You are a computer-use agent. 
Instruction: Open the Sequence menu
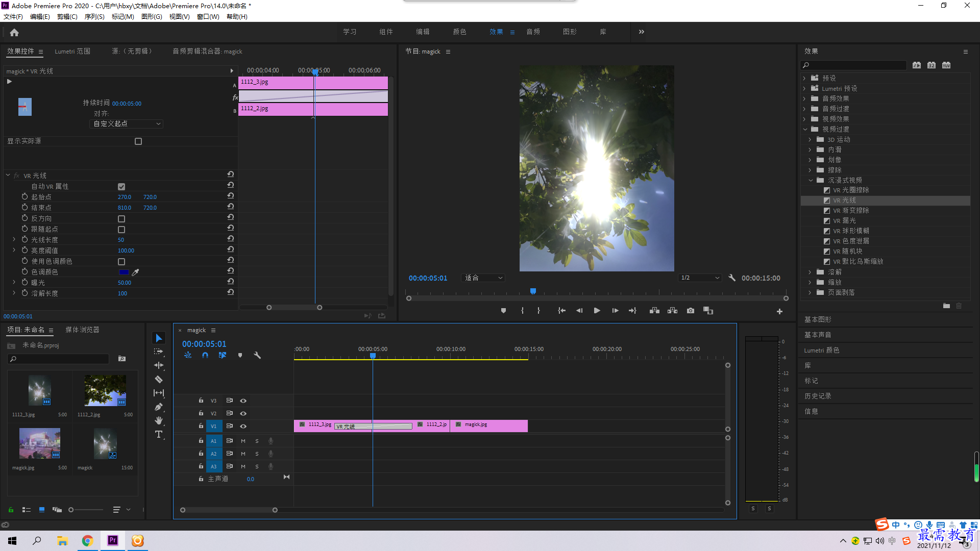pos(94,17)
